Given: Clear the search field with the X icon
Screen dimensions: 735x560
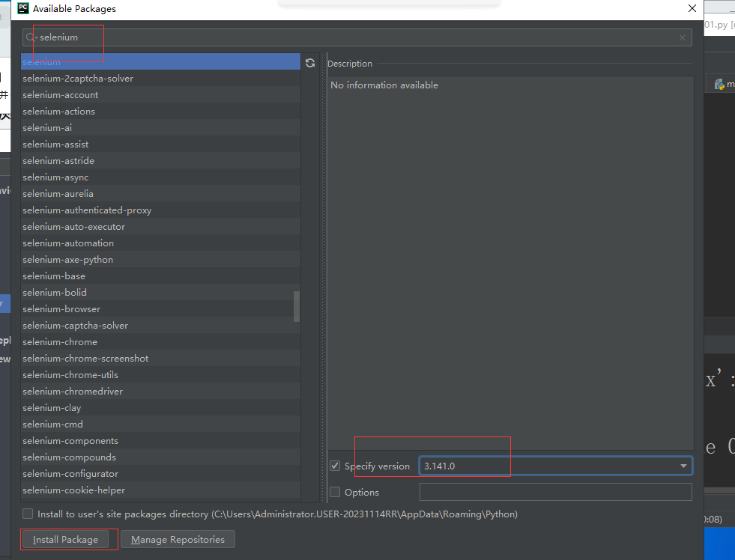Looking at the screenshot, I should pyautogui.click(x=683, y=37).
